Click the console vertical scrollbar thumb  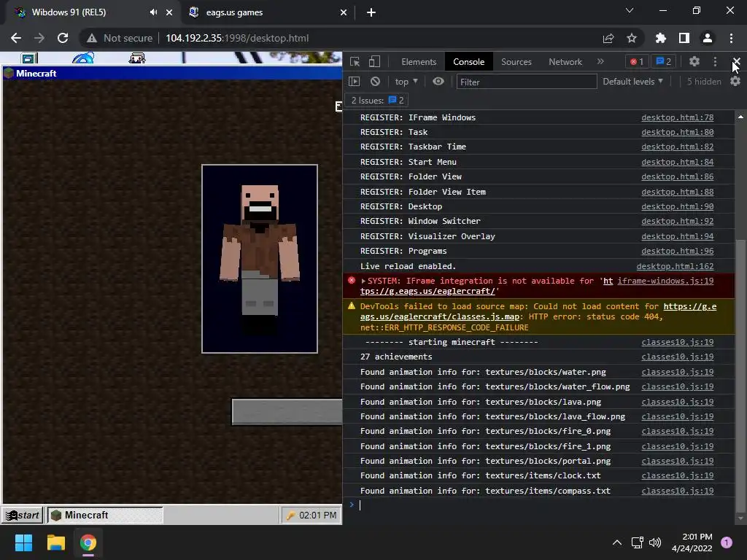click(740, 376)
